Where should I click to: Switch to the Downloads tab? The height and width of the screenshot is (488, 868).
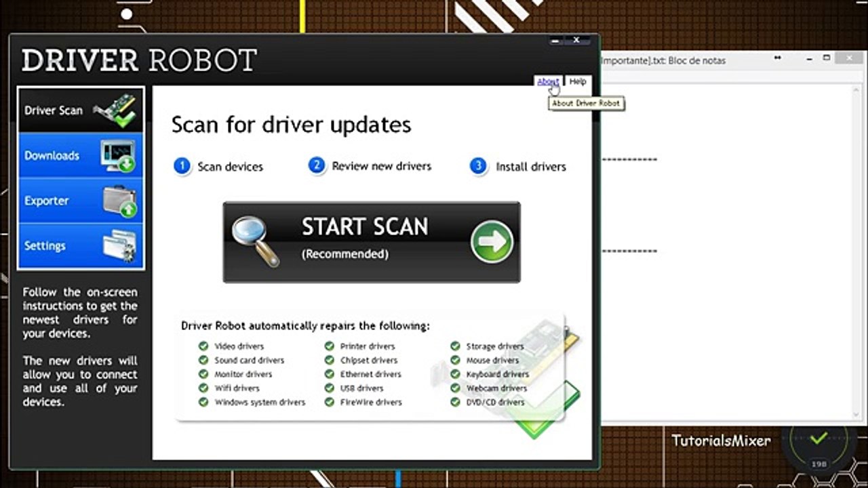(81, 155)
